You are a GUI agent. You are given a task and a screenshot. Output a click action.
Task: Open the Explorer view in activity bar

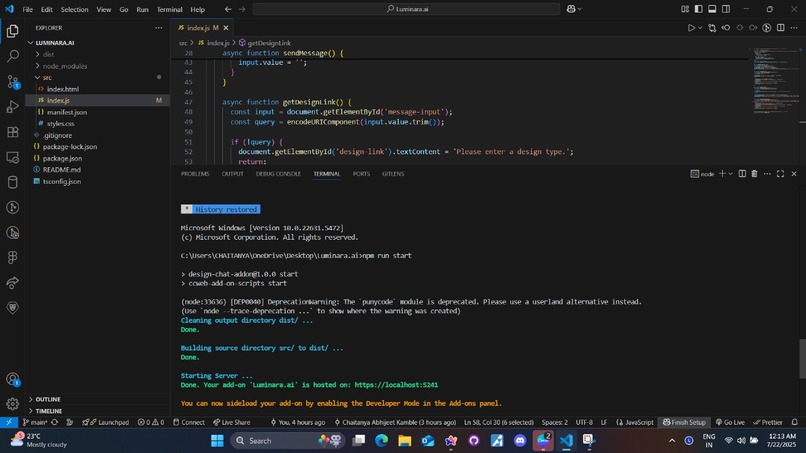pos(12,31)
